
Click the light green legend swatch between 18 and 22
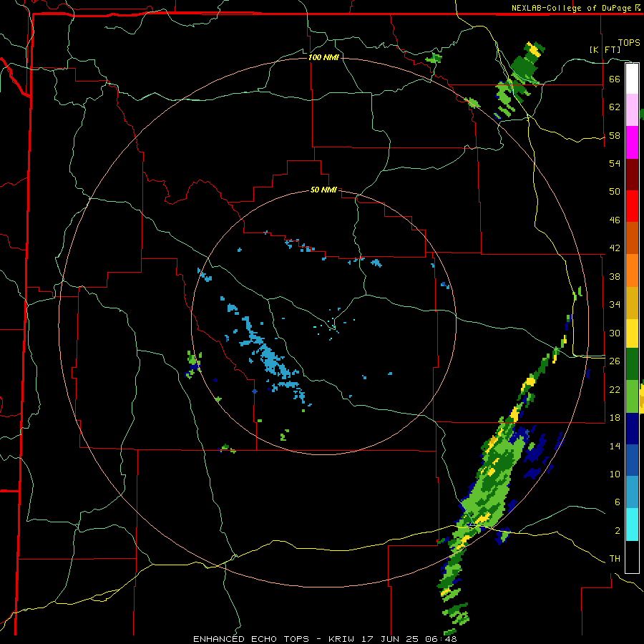coord(632,396)
